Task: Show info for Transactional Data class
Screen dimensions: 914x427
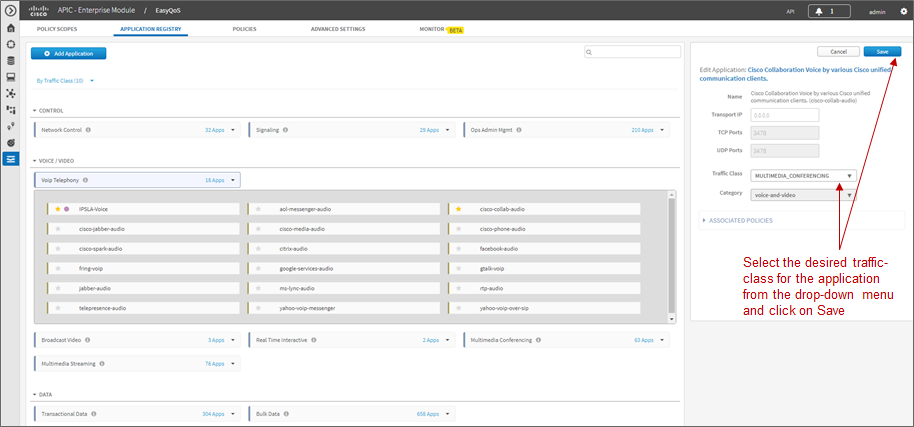Action: tap(93, 414)
